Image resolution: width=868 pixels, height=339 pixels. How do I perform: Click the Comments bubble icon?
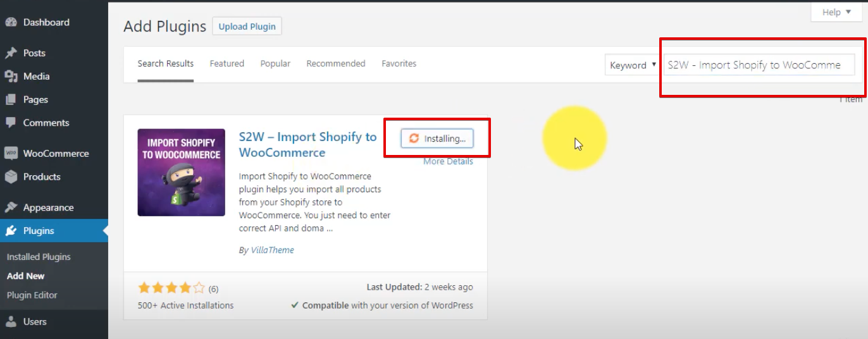(11, 123)
